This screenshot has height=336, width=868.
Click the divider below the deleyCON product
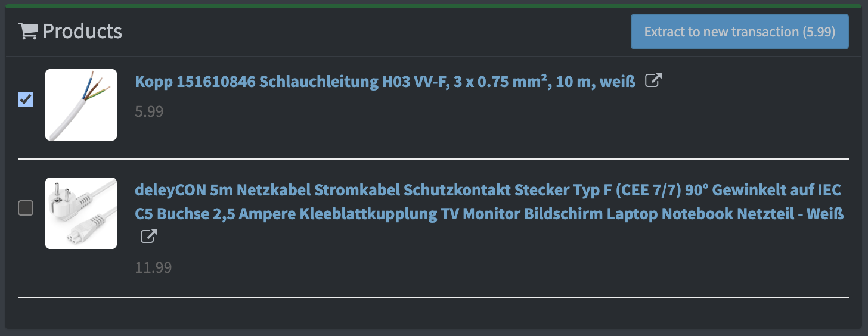click(433, 297)
